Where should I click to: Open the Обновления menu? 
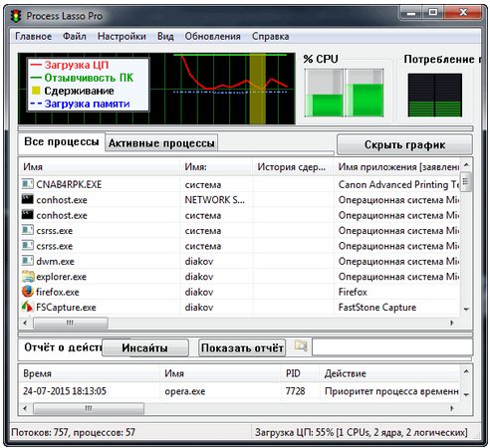(x=212, y=36)
